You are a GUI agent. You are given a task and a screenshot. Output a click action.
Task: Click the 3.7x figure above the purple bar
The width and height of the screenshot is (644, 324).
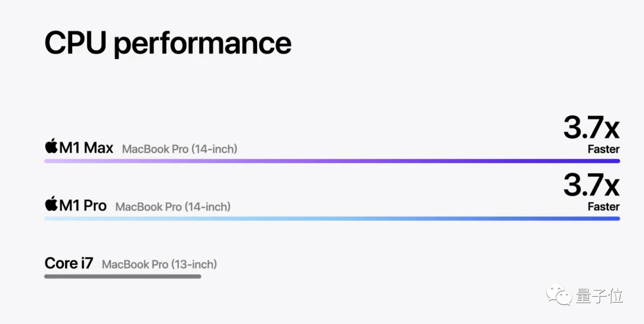591,128
